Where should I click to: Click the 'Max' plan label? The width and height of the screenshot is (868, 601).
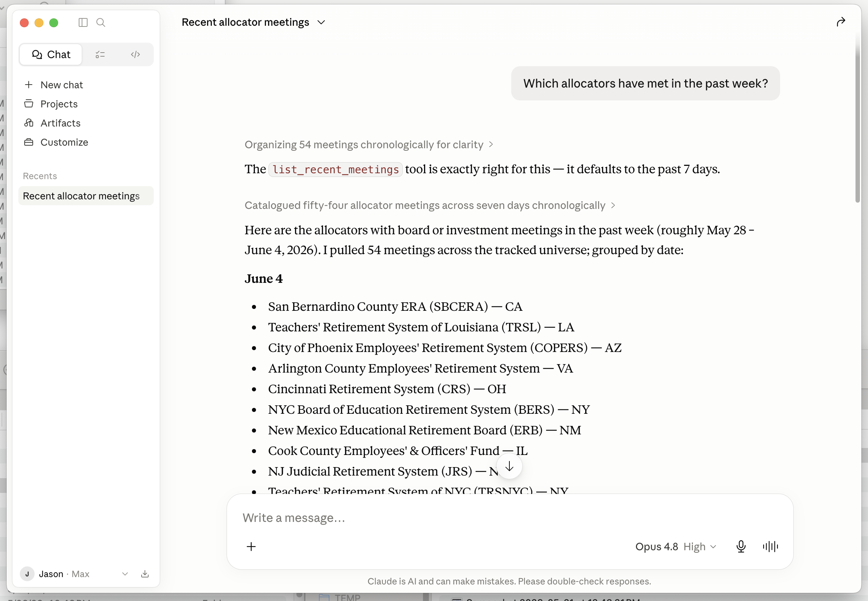point(80,574)
